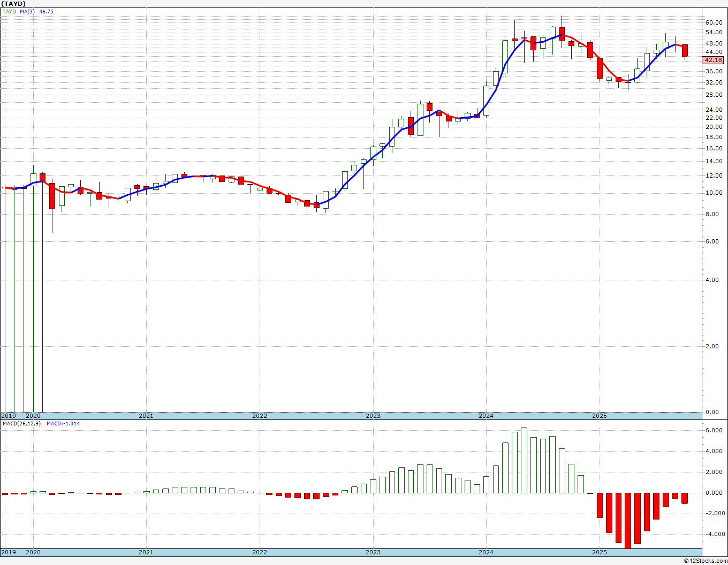Click the 32.00 price axis label

click(x=714, y=82)
